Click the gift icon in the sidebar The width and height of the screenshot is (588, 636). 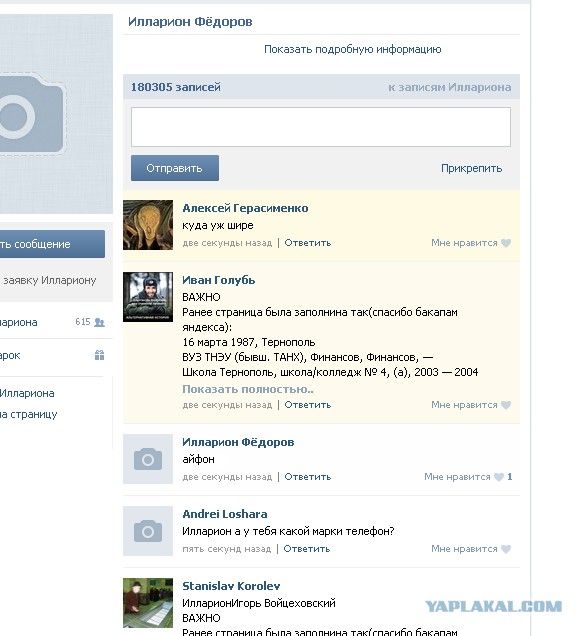click(99, 355)
